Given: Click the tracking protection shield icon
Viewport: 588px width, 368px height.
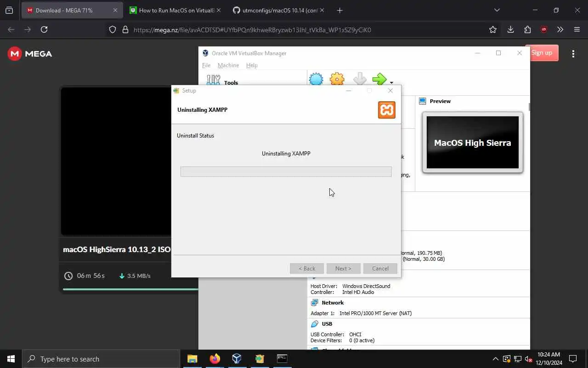Looking at the screenshot, I should tap(113, 30).
